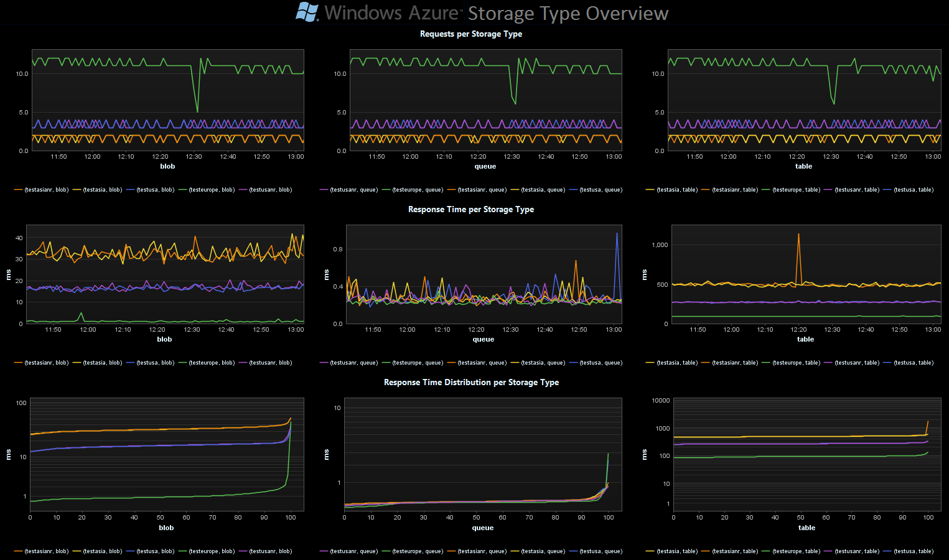Image resolution: width=949 pixels, height=560 pixels.
Task: Toggle (testeurope, blob) legend under requests chart
Action: 207,190
